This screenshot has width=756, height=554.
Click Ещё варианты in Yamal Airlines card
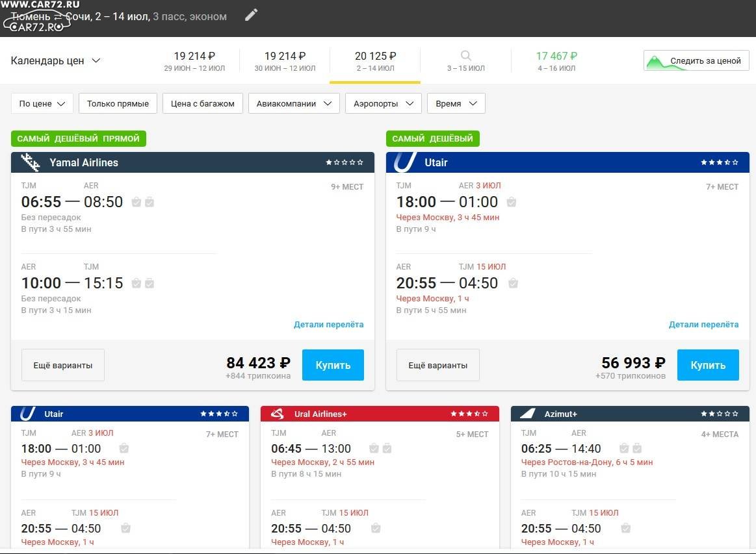[x=62, y=365]
